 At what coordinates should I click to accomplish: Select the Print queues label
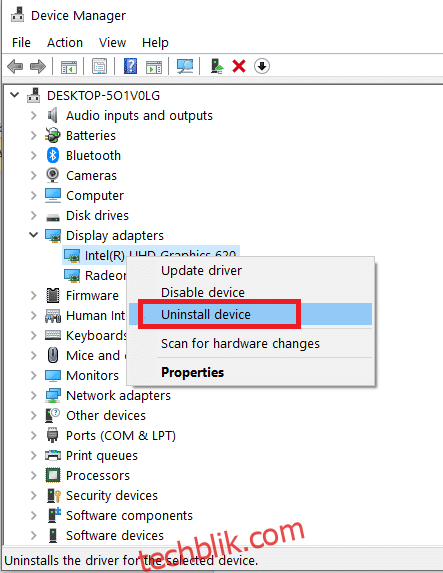tap(102, 456)
